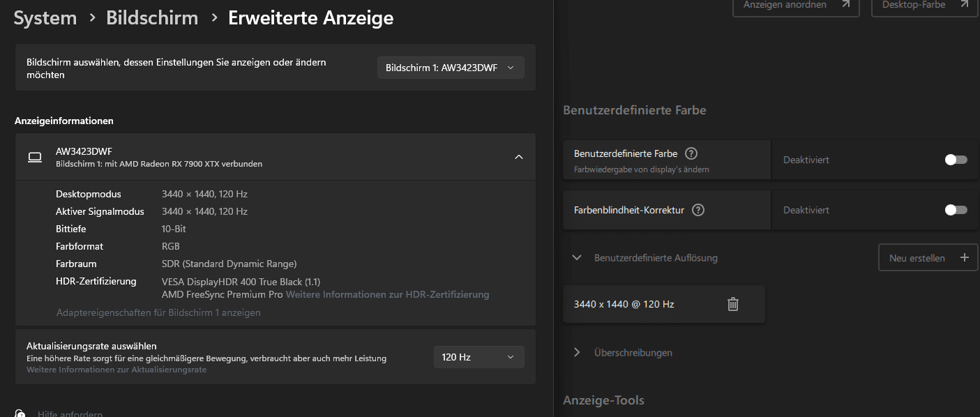This screenshot has height=417, width=980.
Task: Click help icon next to Farbenblindheit-Korrektur
Action: click(x=698, y=210)
